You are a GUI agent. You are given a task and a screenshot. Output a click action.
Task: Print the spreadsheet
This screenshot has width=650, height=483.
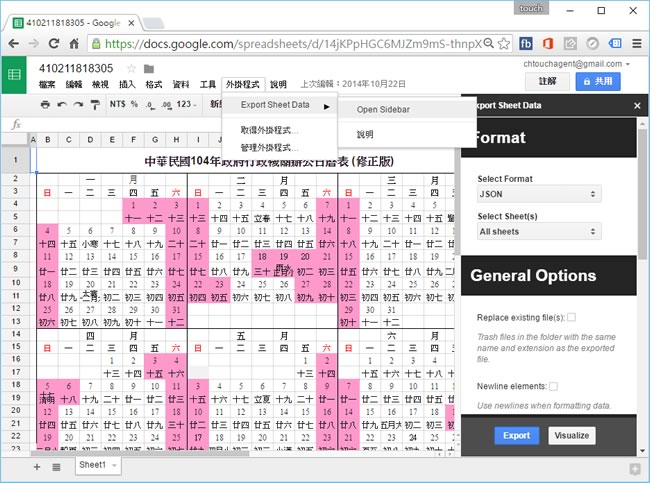click(x=45, y=104)
